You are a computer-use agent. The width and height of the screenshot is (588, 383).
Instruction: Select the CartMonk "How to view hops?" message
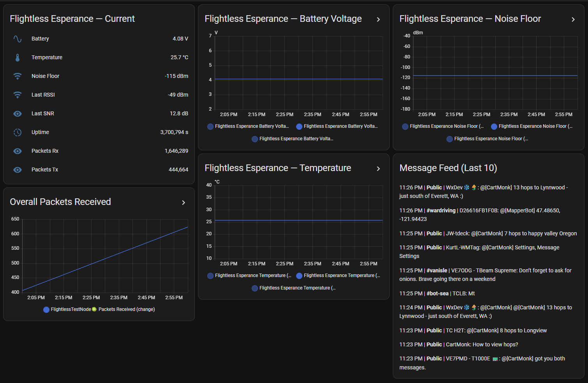tap(459, 344)
